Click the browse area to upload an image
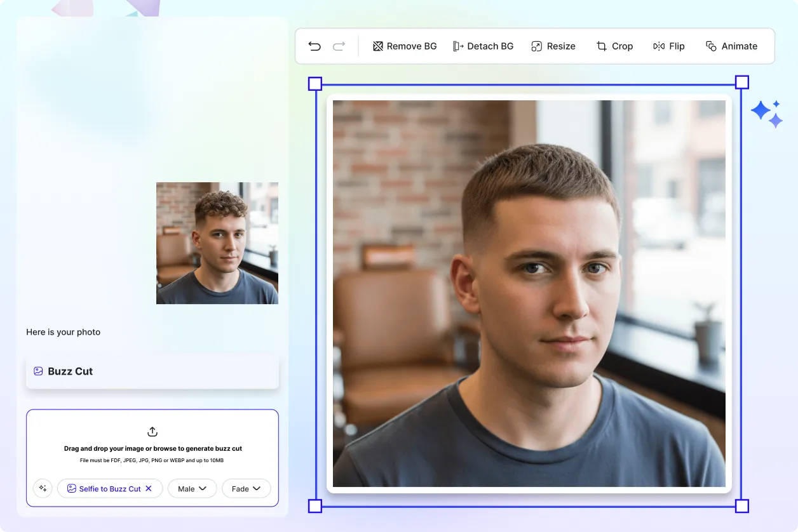Viewport: 798px width, 532px height. [152, 448]
